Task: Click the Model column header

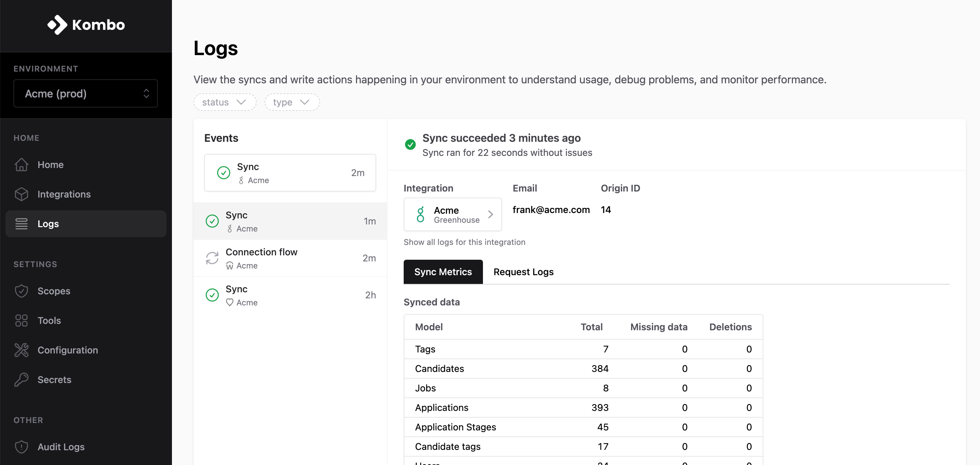Action: point(429,327)
